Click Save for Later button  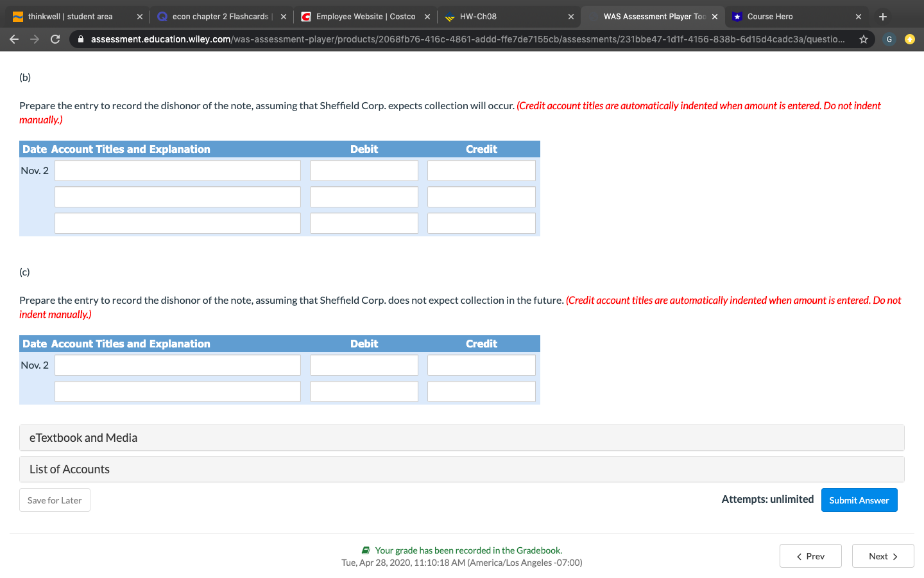55,500
